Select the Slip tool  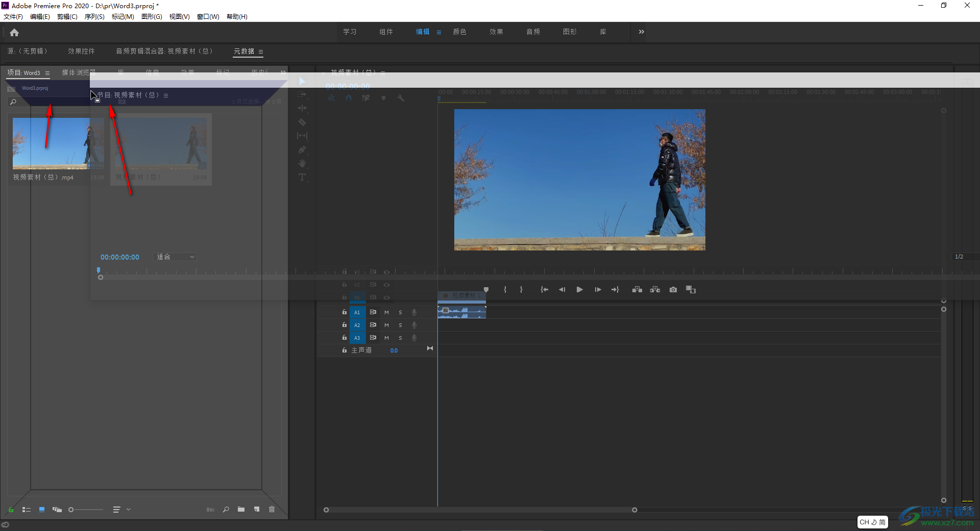point(302,136)
